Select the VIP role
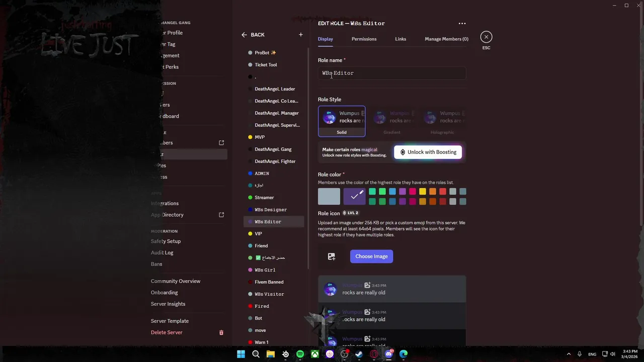 pos(274,234)
